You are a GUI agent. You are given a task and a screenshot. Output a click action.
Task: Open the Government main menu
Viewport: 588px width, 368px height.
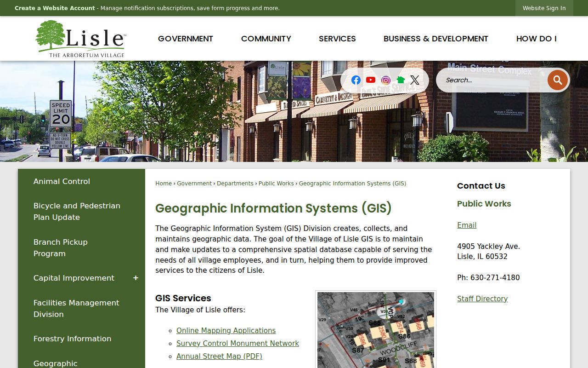click(186, 39)
